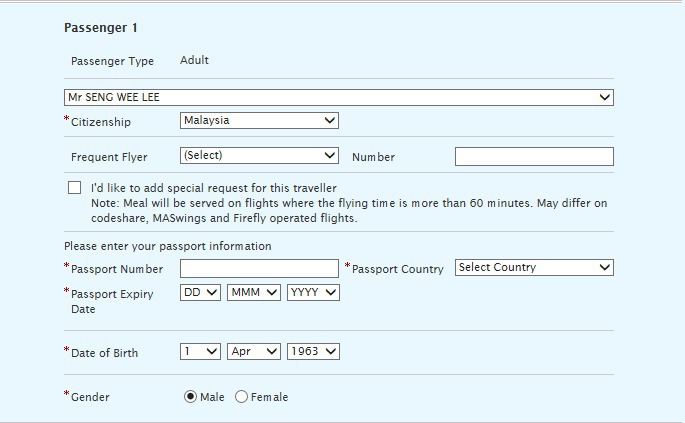Click the Frequent Flyer Number field

tap(534, 156)
